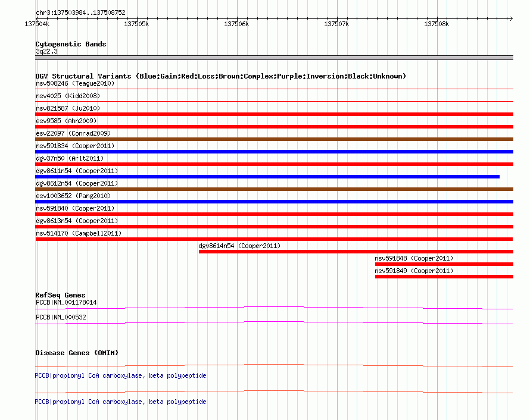Click the red bar under nsv591840
The height and width of the screenshot is (420, 530).
coord(274,214)
